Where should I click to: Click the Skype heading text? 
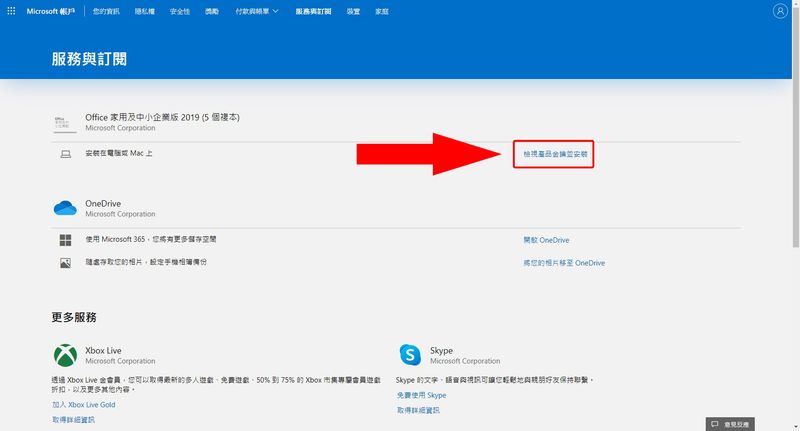(441, 350)
